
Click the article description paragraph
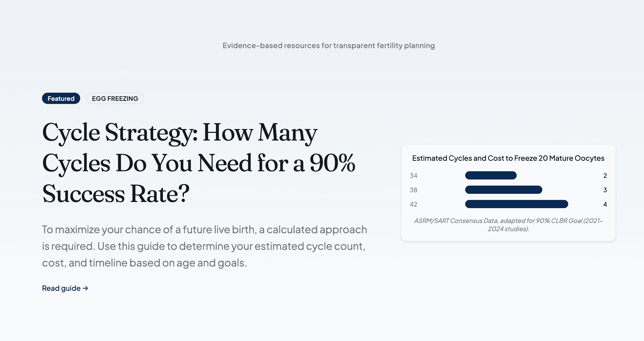coord(204,246)
